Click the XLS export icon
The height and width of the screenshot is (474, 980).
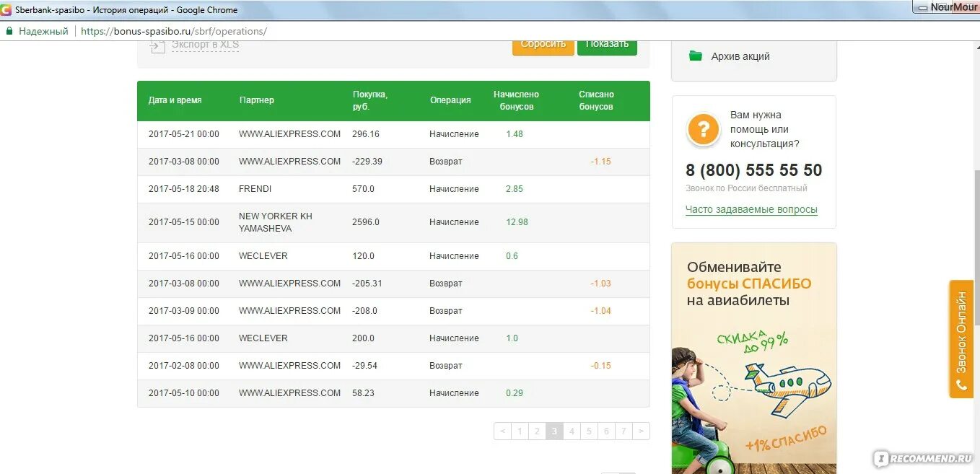(157, 45)
